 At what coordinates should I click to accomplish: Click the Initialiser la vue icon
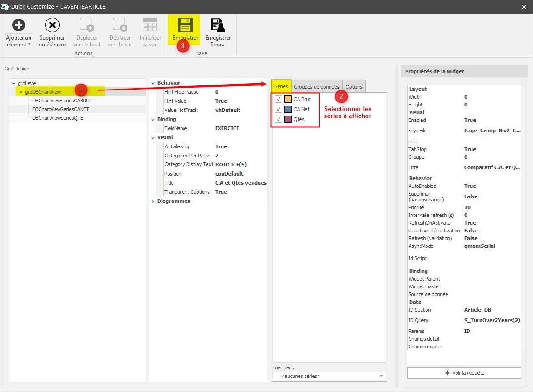150,25
